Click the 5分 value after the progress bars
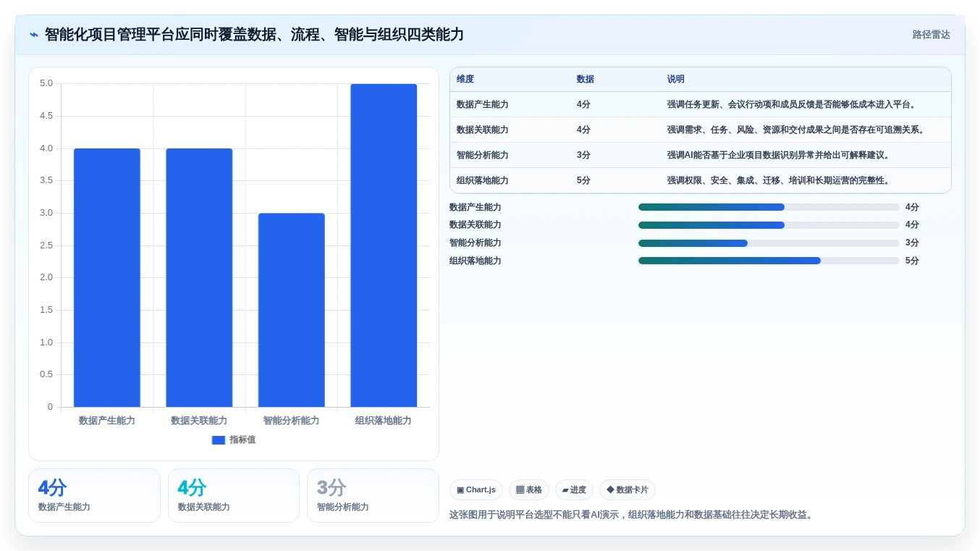 click(912, 261)
